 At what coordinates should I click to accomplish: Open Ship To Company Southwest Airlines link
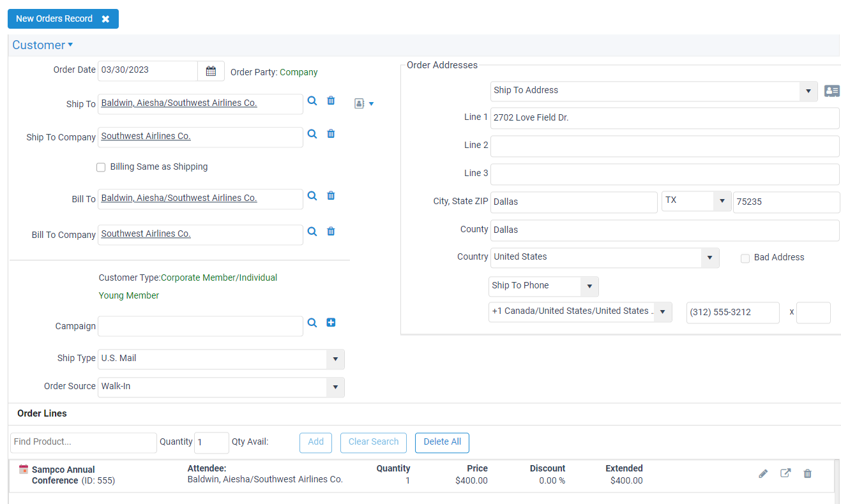(146, 136)
